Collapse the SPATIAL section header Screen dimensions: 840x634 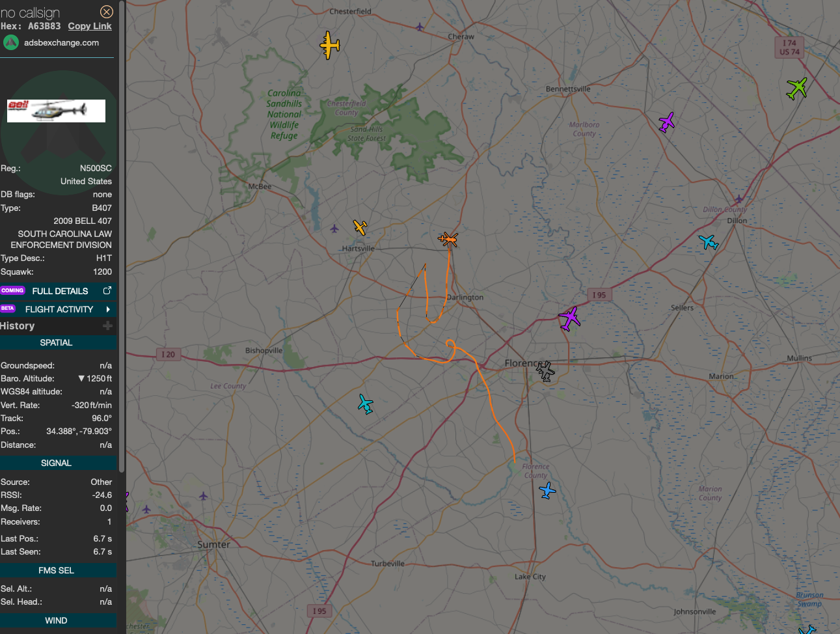[57, 342]
